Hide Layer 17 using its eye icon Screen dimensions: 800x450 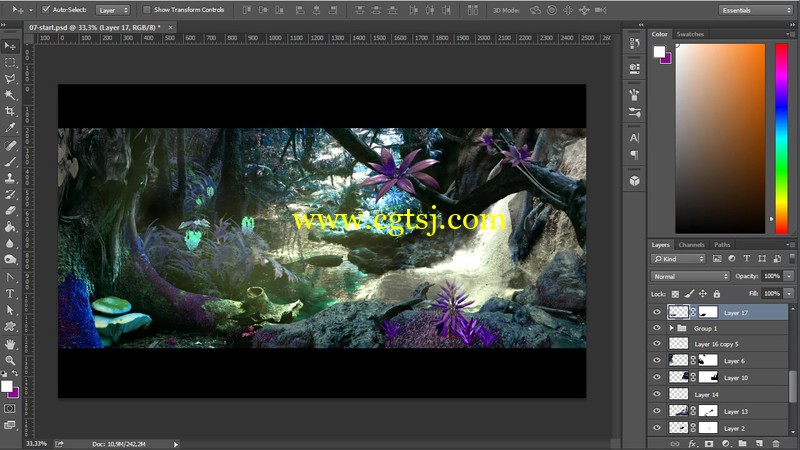click(657, 312)
